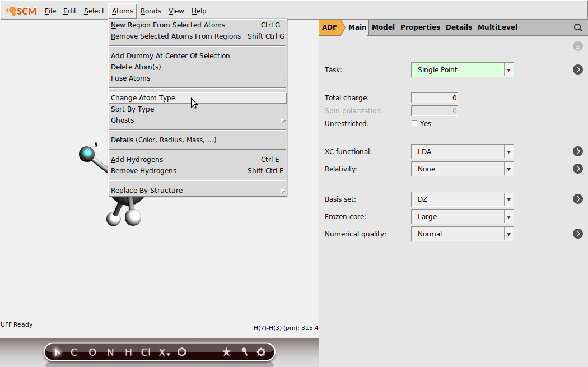Open the Relativity dropdown showing None
Image resolution: width=588 pixels, height=367 pixels.
click(463, 169)
